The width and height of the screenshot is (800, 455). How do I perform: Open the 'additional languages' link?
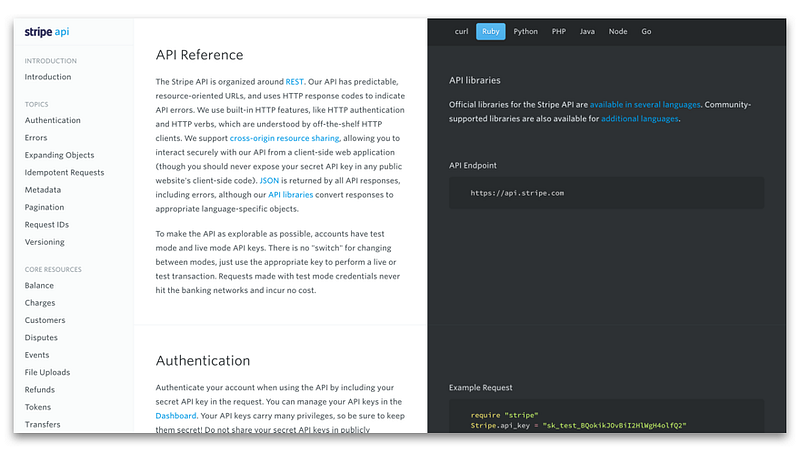(x=640, y=119)
